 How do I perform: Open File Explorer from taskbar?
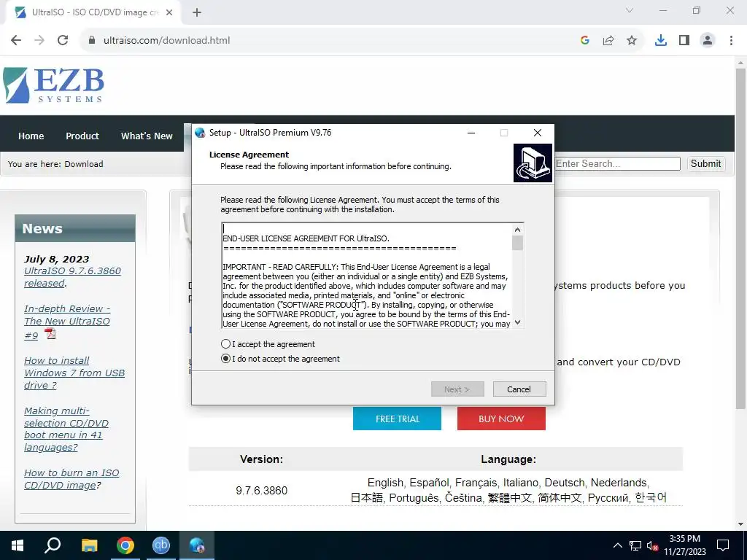[89, 545]
